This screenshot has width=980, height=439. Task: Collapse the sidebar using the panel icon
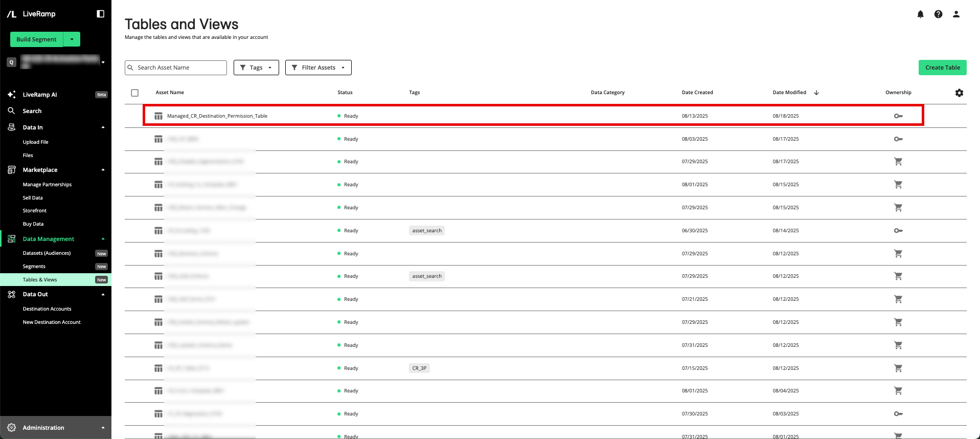pos(101,14)
